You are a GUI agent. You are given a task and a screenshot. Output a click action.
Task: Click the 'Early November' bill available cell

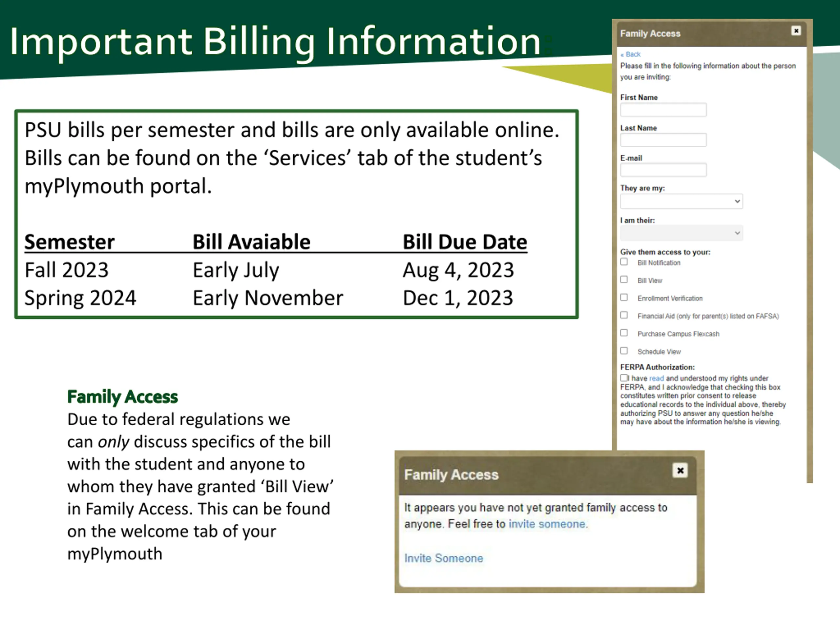coord(268,298)
